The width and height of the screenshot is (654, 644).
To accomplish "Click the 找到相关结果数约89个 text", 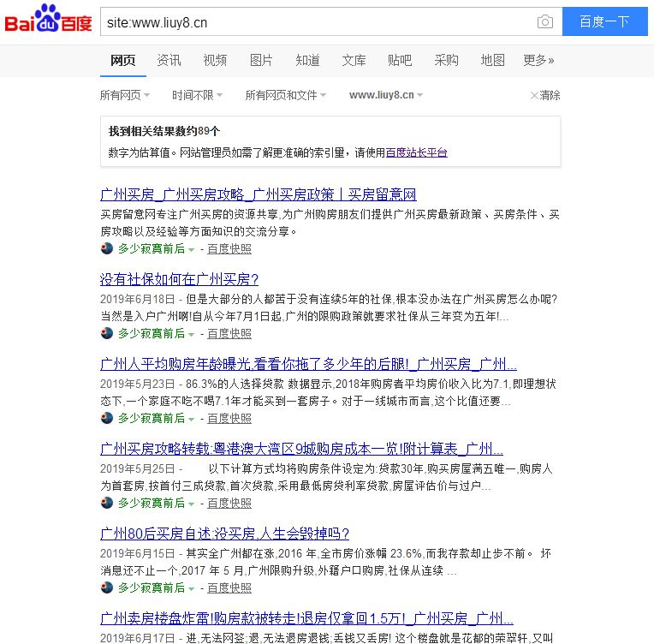I will coord(163,132).
